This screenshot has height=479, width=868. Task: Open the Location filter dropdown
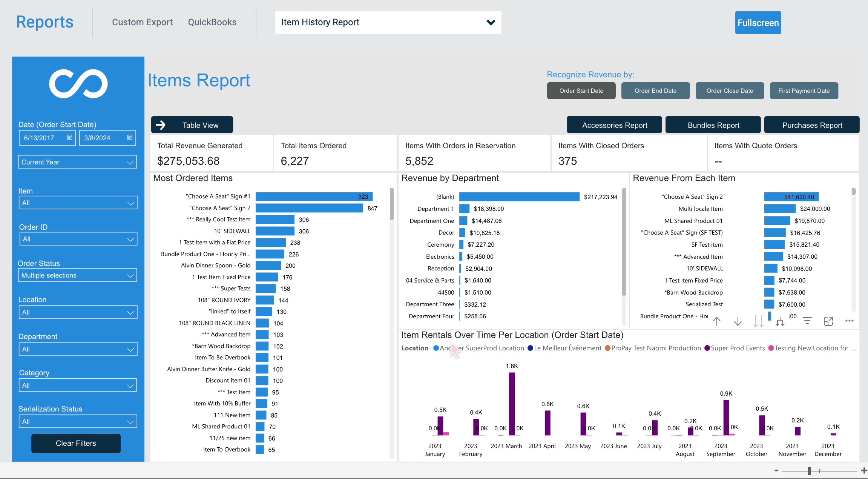[x=78, y=312]
